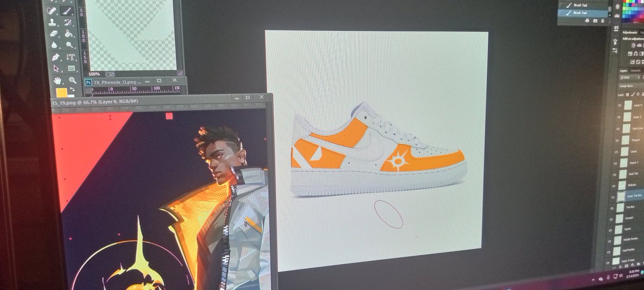Hide the Layer 4 layer
This screenshot has height=290, width=644.
click(x=619, y=106)
